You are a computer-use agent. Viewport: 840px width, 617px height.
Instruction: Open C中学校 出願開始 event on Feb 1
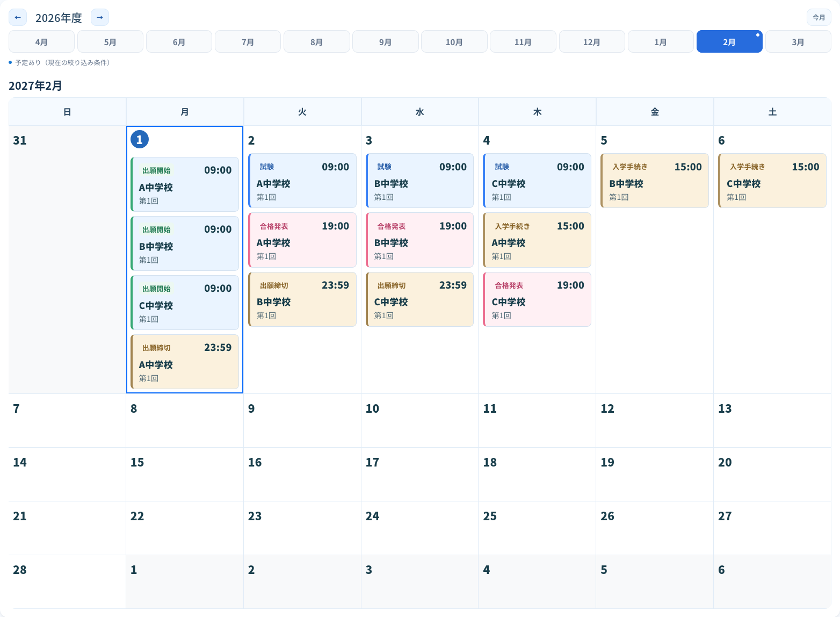tap(185, 303)
